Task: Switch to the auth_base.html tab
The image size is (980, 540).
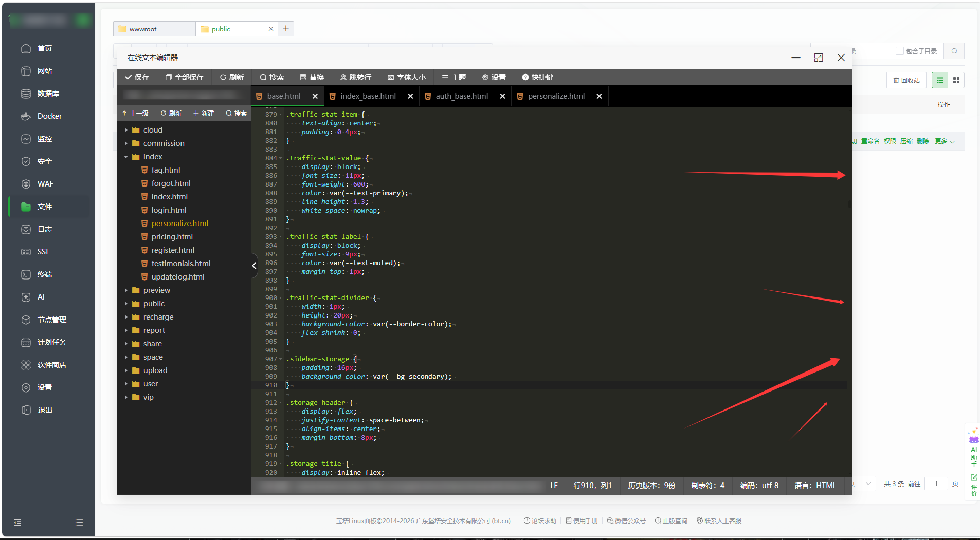Action: [x=462, y=96]
